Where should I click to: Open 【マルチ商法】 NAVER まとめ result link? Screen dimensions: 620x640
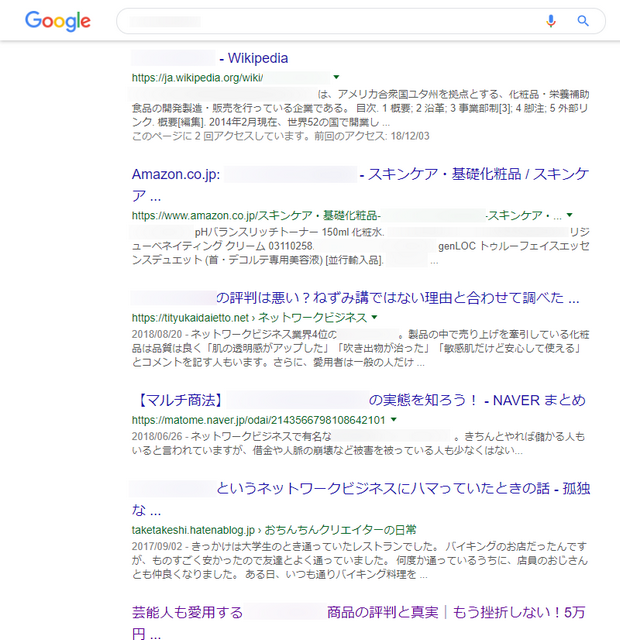click(x=360, y=400)
